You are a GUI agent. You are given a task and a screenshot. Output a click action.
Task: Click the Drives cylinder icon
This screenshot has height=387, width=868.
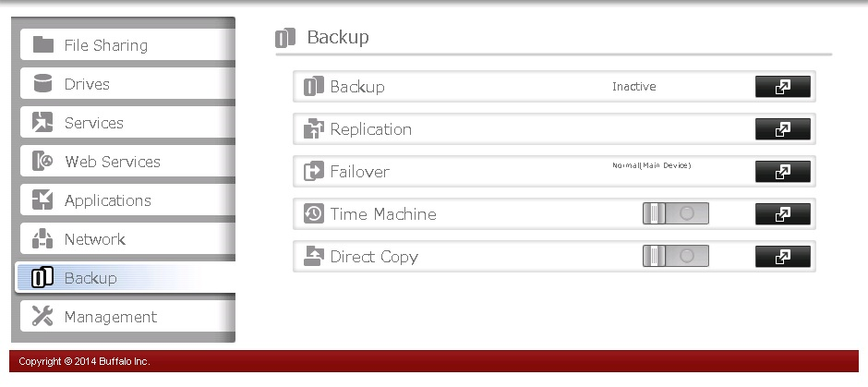[42, 83]
